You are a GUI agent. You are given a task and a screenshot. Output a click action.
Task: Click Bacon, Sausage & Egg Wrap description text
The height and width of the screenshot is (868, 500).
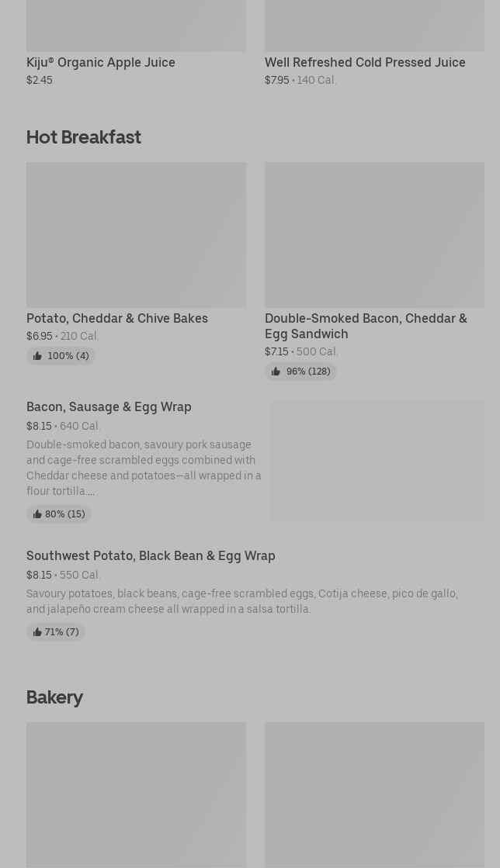point(144,468)
